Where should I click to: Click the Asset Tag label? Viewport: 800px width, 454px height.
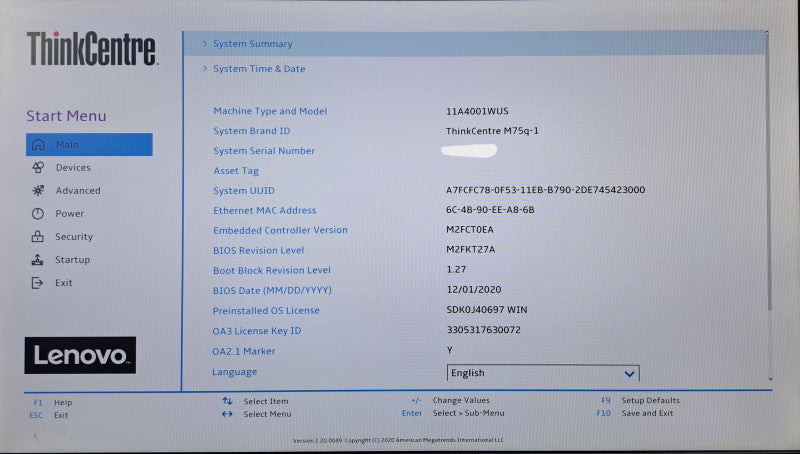(236, 171)
